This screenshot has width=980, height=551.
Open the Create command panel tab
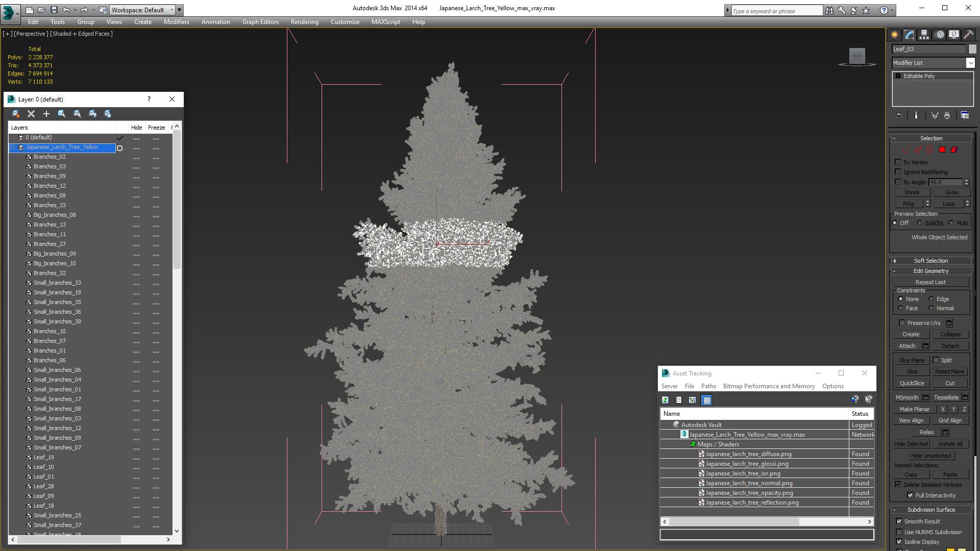895,35
